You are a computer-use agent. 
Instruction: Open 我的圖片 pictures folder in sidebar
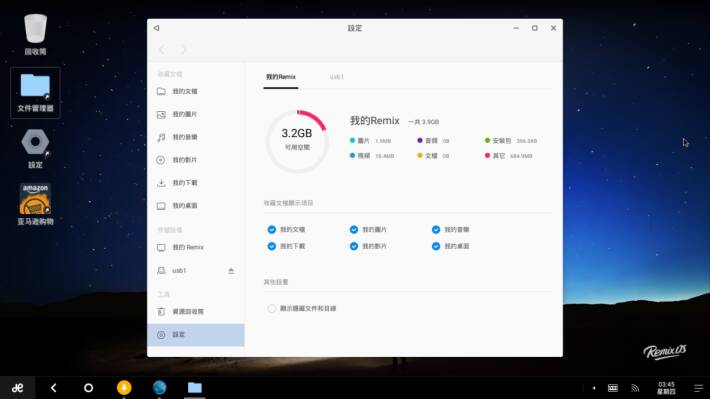[196, 114]
